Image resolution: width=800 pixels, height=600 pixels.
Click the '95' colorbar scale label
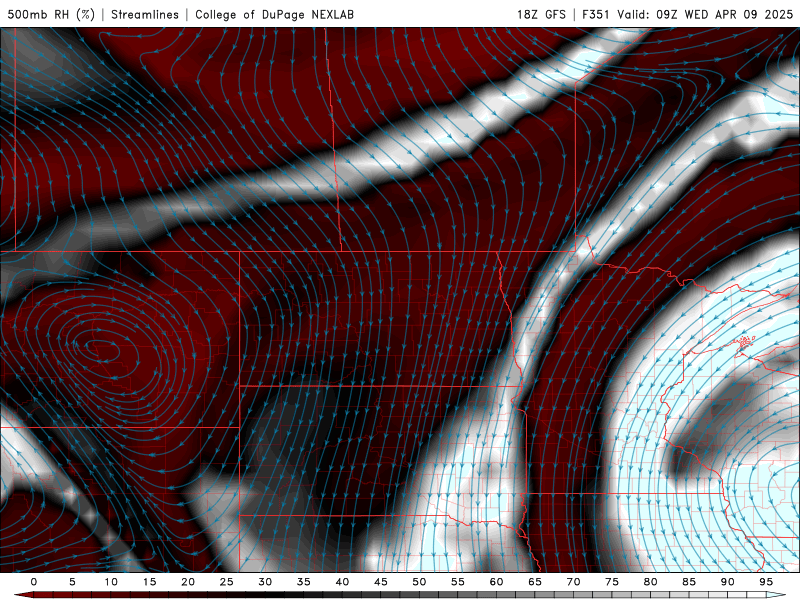[x=766, y=582]
